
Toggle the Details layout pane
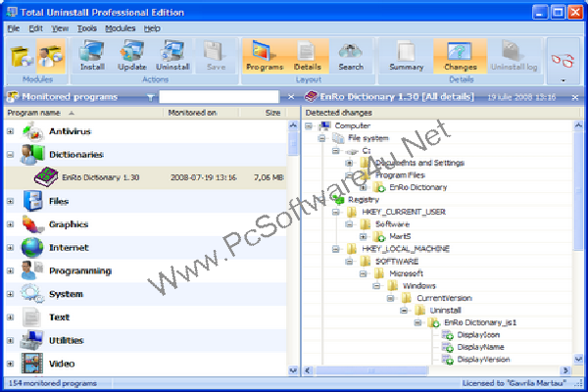[308, 56]
